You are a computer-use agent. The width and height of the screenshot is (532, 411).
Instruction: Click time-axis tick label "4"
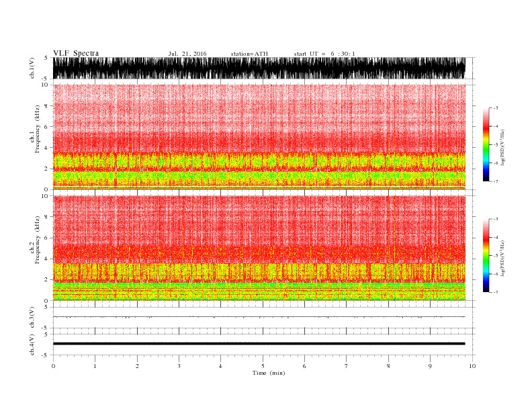[x=220, y=366]
